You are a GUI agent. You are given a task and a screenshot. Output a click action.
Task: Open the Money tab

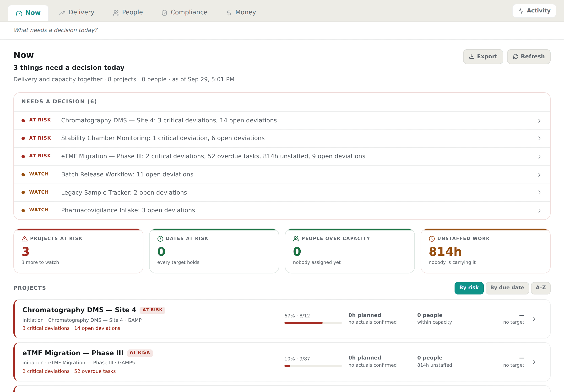241,12
